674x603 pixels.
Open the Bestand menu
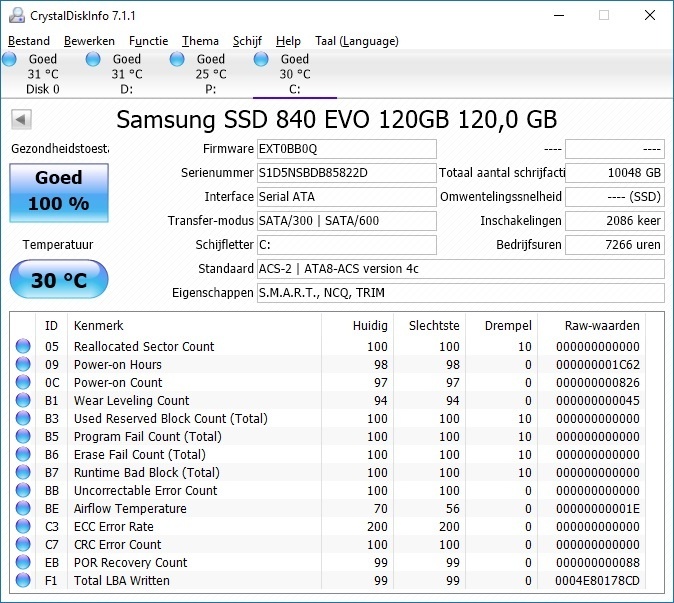(29, 41)
